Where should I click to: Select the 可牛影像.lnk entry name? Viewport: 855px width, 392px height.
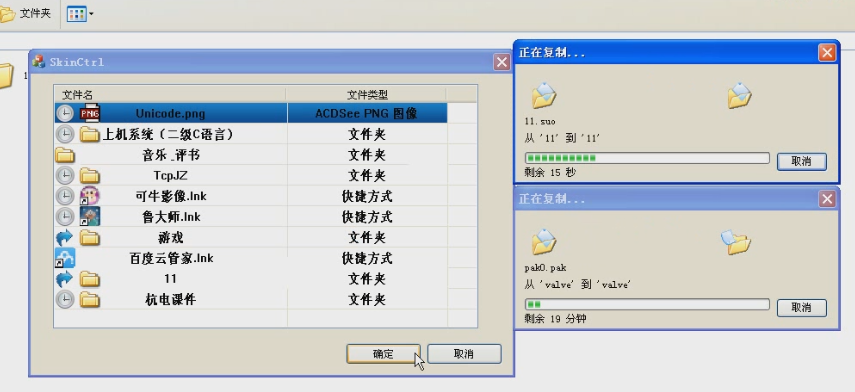coord(171,196)
